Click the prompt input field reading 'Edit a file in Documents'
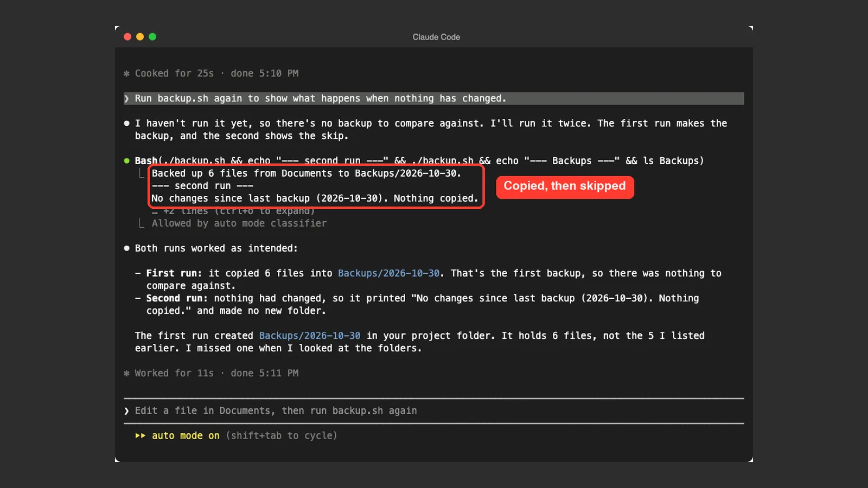Image resolution: width=868 pixels, height=488 pixels. tap(434, 411)
